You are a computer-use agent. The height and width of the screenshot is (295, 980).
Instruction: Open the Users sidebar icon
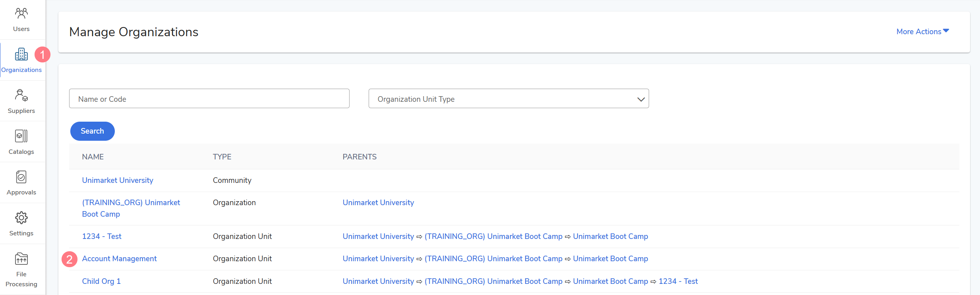point(21,14)
